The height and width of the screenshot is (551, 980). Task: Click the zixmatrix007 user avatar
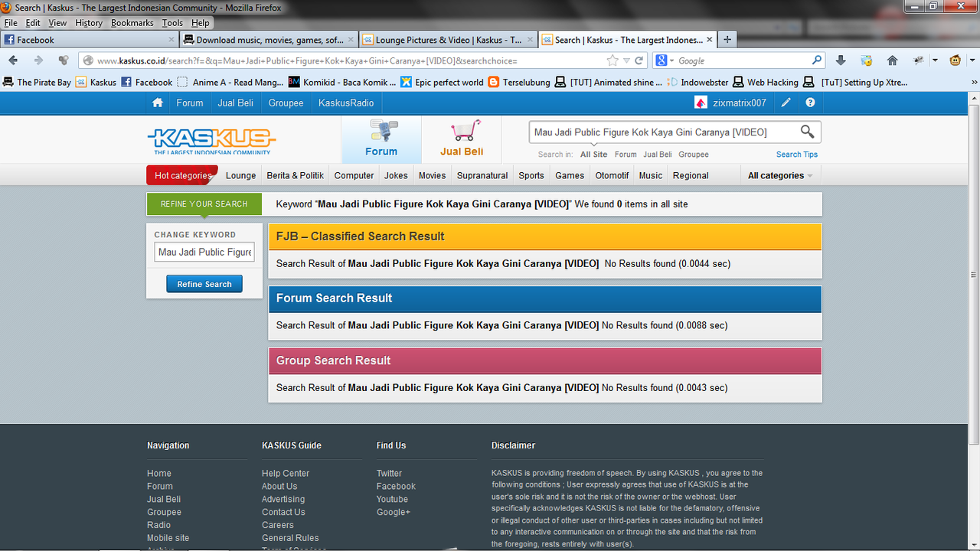[x=701, y=103]
